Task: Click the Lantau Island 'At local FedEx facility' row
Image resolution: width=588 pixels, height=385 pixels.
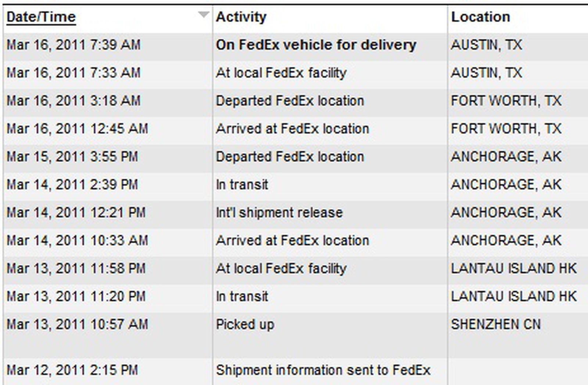Action: tap(281, 268)
